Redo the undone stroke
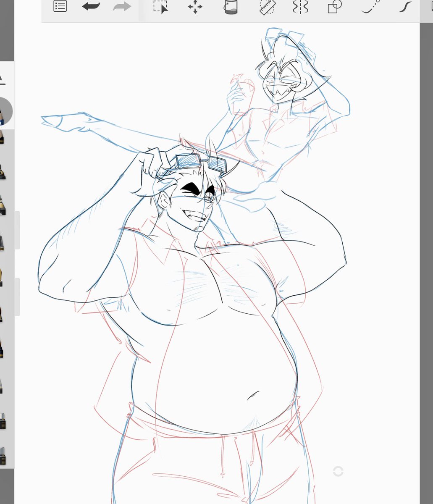Viewport: 433px width, 504px height. [x=122, y=7]
